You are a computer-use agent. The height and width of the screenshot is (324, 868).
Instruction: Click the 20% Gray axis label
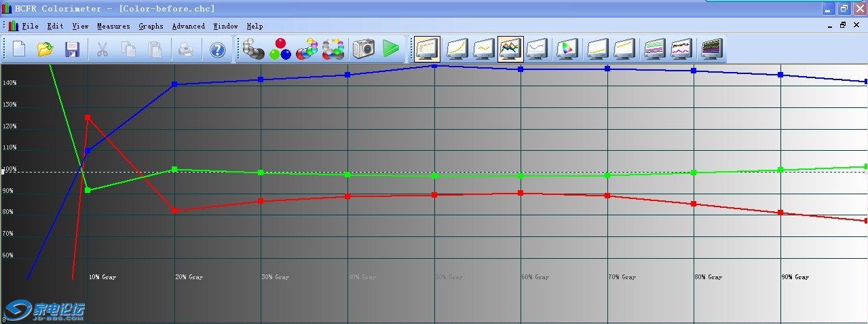[189, 277]
